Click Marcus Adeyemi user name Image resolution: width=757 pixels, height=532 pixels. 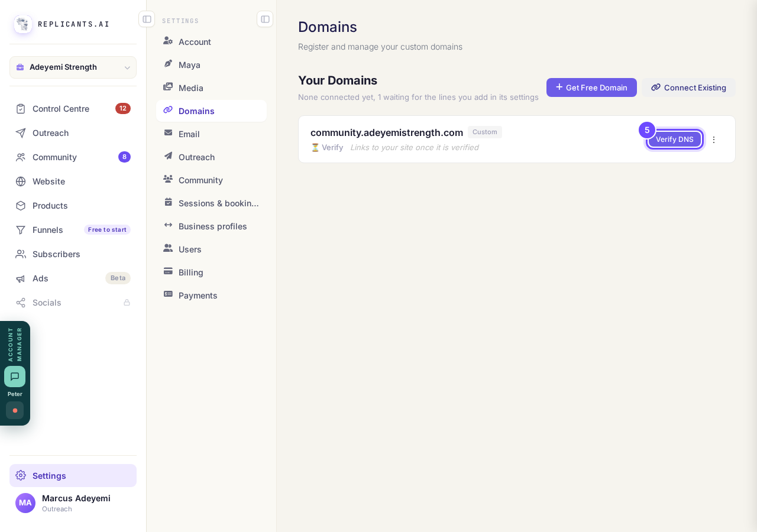(x=76, y=498)
